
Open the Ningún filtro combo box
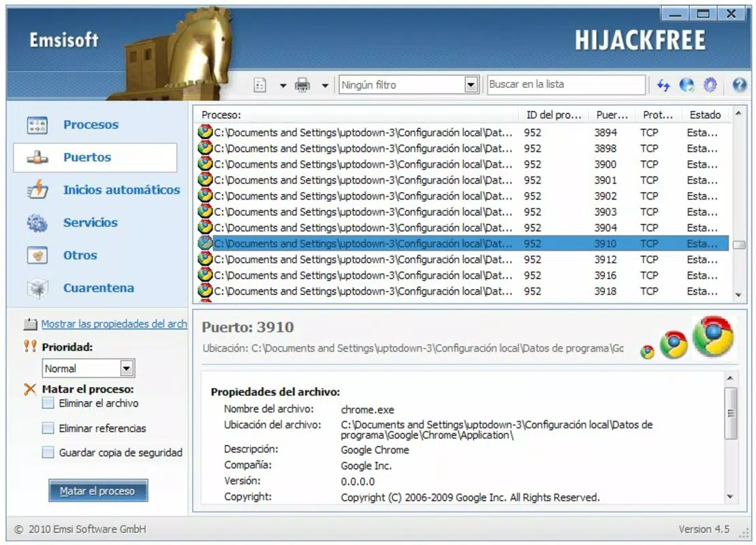[409, 85]
